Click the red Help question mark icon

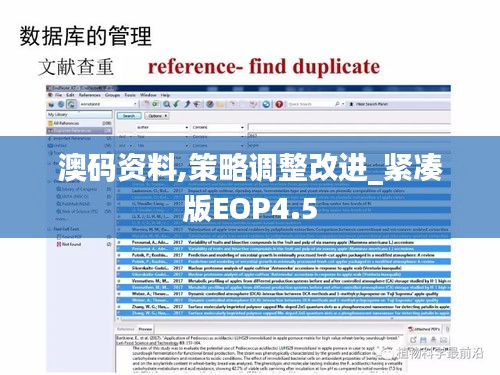pos(279,104)
